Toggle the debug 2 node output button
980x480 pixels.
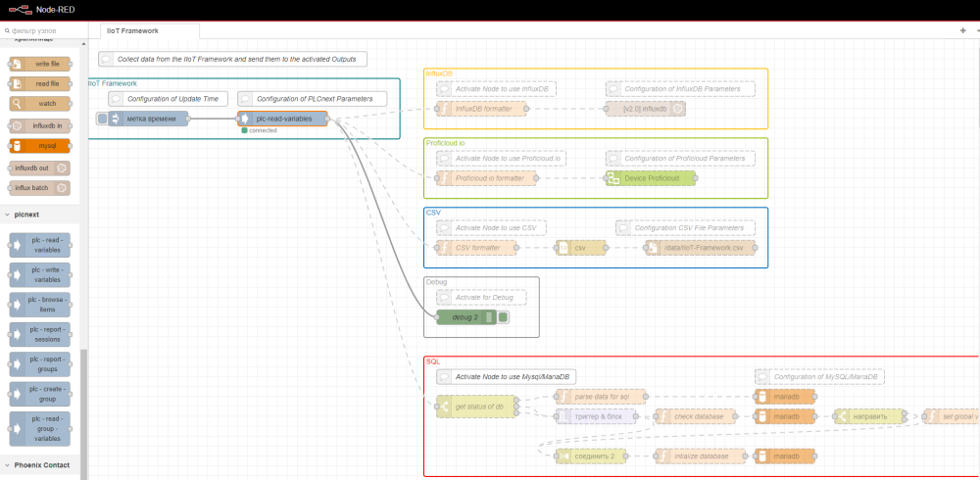(503, 317)
